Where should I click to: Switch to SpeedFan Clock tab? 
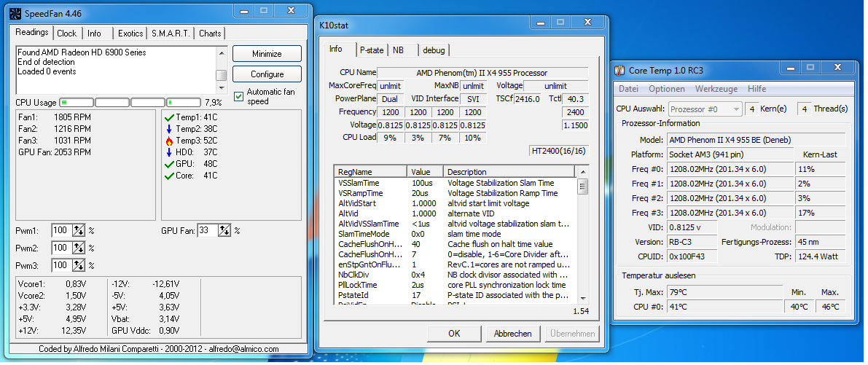(x=67, y=34)
